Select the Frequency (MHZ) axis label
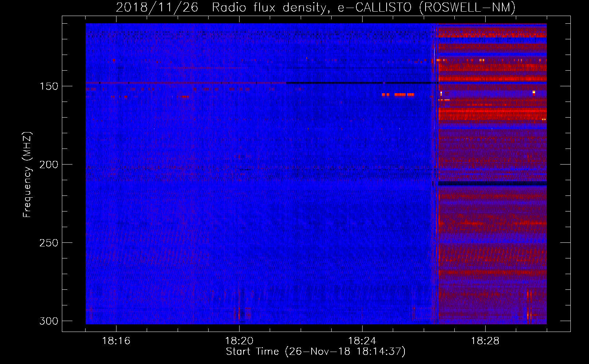 pos(27,175)
